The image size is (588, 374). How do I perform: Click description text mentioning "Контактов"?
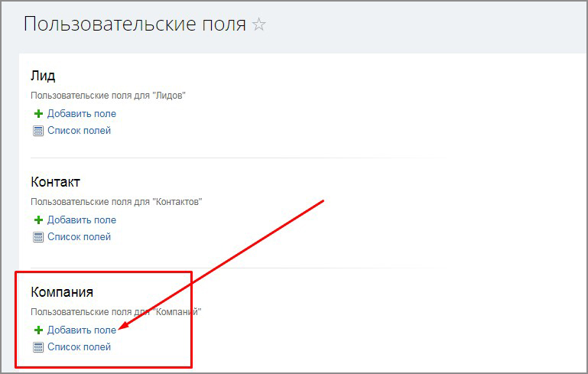[x=116, y=202]
